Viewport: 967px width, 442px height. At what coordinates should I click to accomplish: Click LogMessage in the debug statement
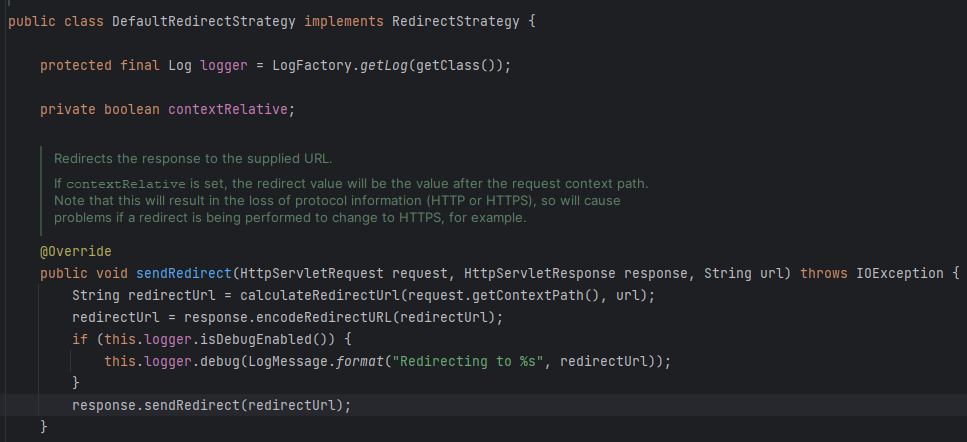point(288,361)
